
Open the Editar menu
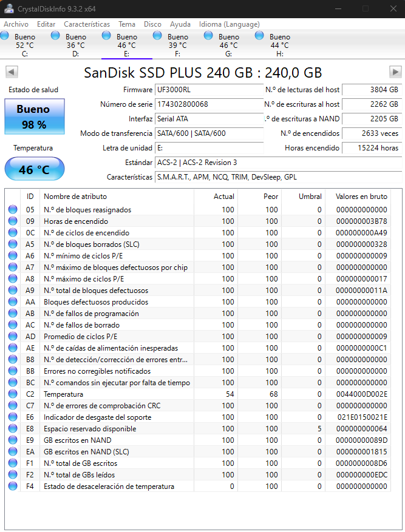46,24
